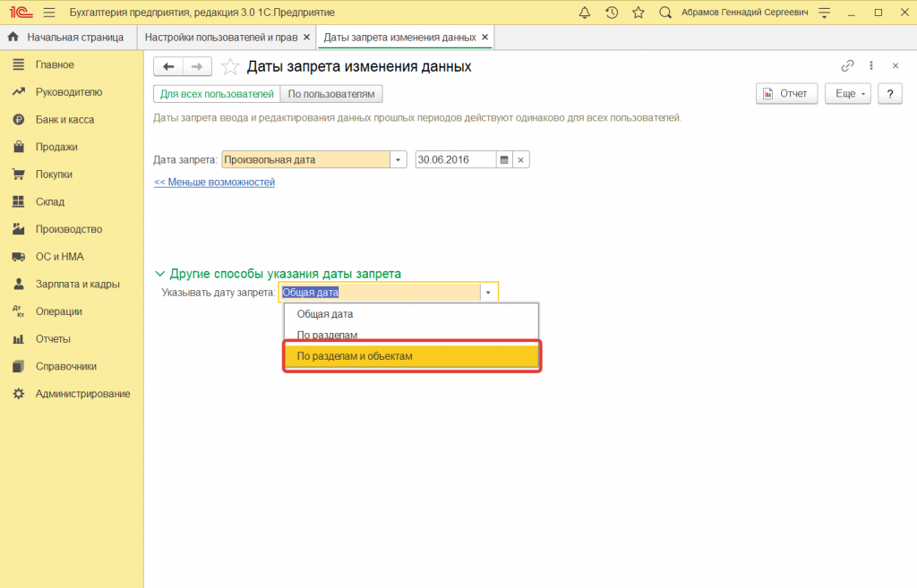Add this page to favorites star
Image resolution: width=917 pixels, height=588 pixels.
pyautogui.click(x=230, y=67)
